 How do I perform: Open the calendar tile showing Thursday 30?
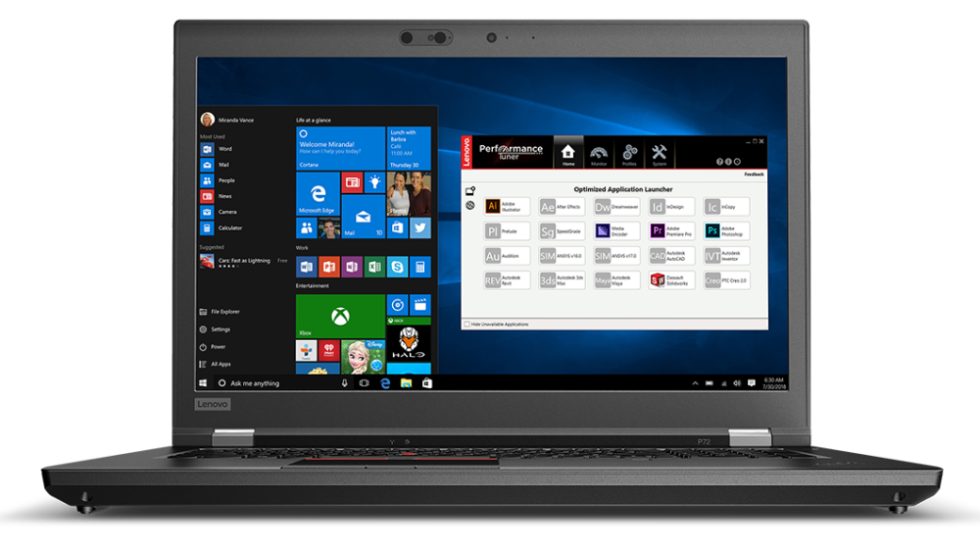click(409, 148)
